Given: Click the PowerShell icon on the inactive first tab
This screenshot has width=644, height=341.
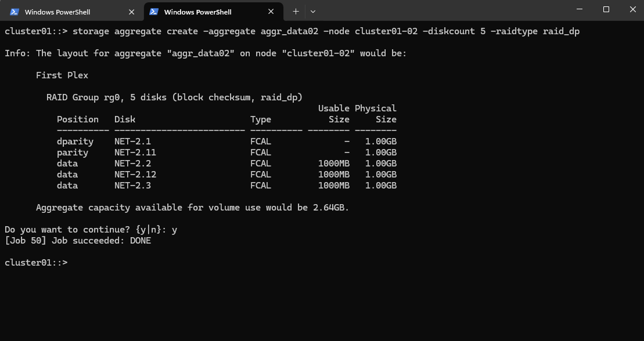Looking at the screenshot, I should pyautogui.click(x=15, y=12).
